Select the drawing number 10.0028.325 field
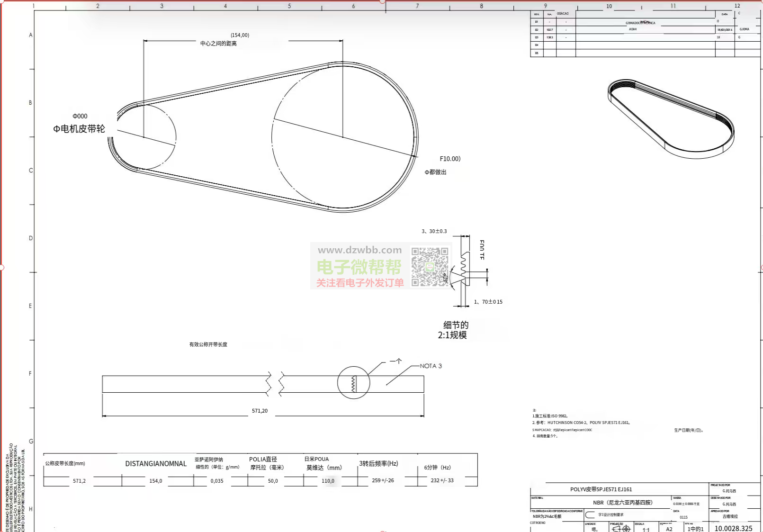The image size is (763, 532). coord(733,528)
